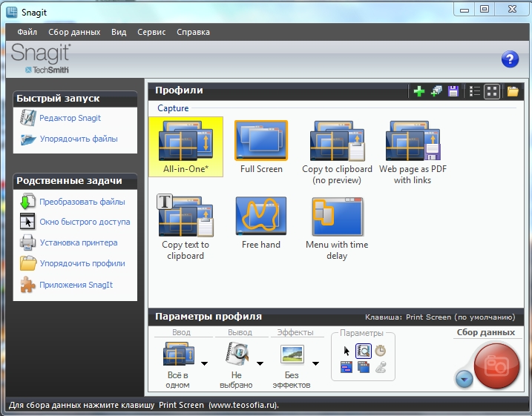Click the green arrow convert files icon
The image size is (532, 416).
(27, 202)
